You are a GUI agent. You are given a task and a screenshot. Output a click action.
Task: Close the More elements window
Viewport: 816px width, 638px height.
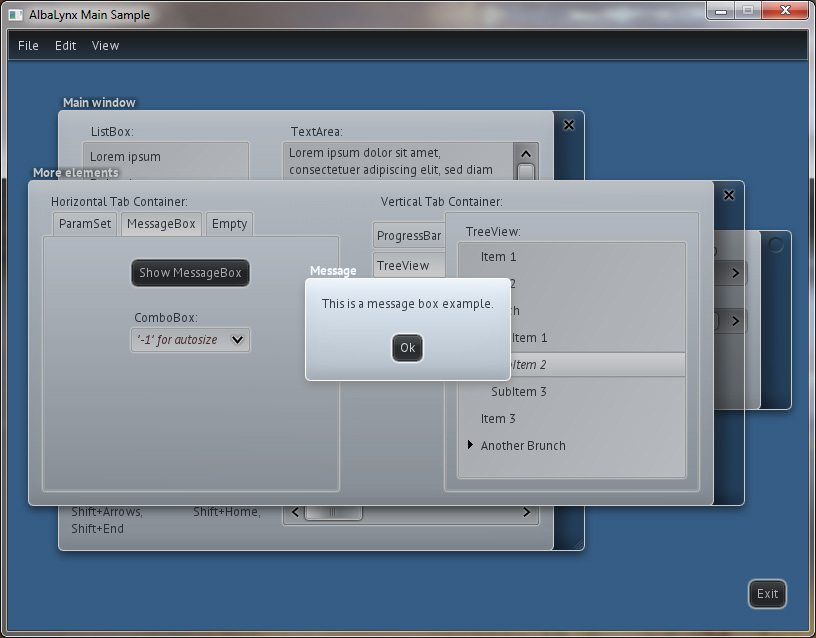729,195
